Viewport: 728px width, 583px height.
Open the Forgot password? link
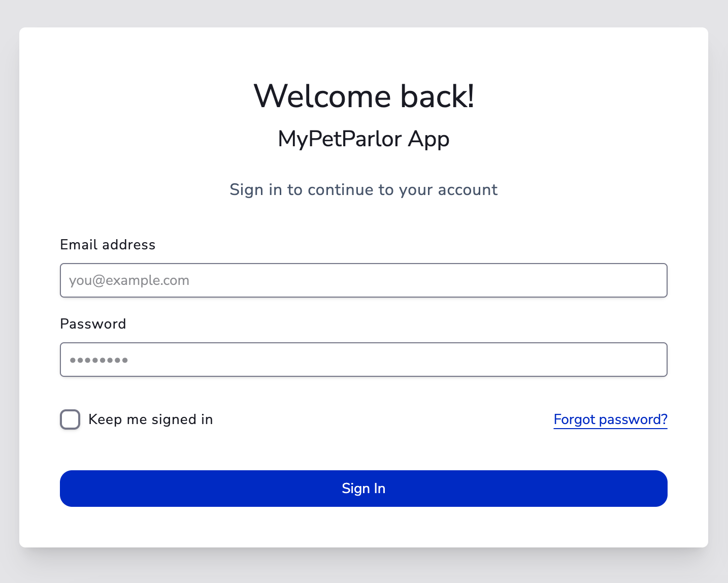click(x=610, y=419)
